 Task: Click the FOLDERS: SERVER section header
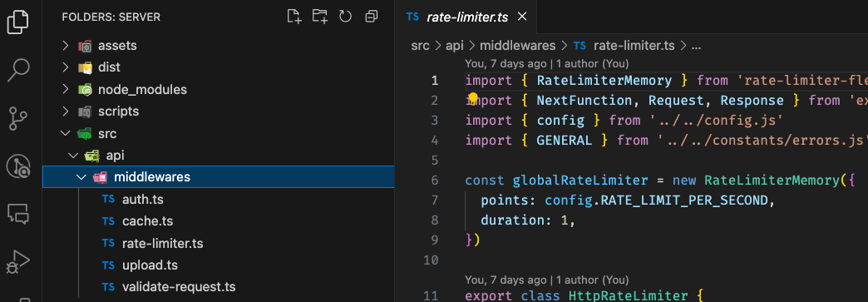click(x=111, y=17)
